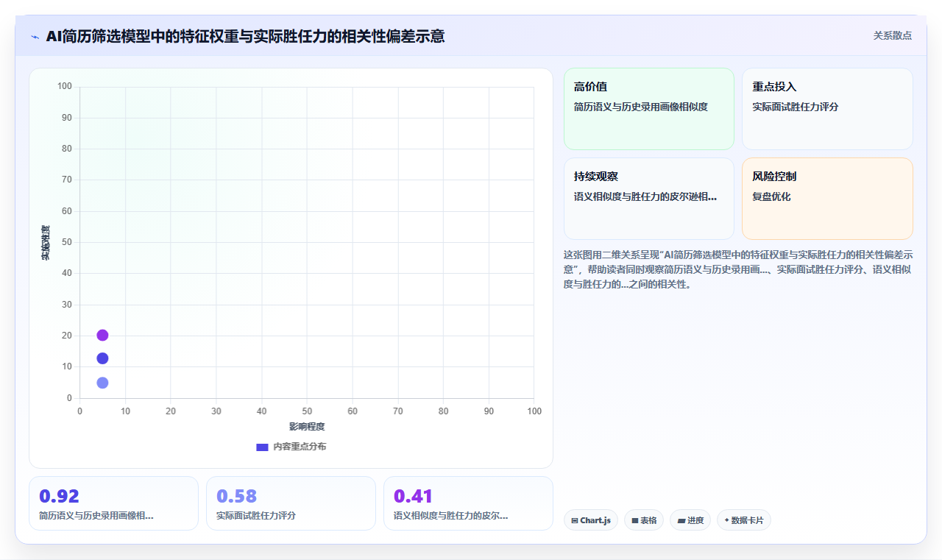Click the 进度 tag
The image size is (942, 560).
click(690, 520)
